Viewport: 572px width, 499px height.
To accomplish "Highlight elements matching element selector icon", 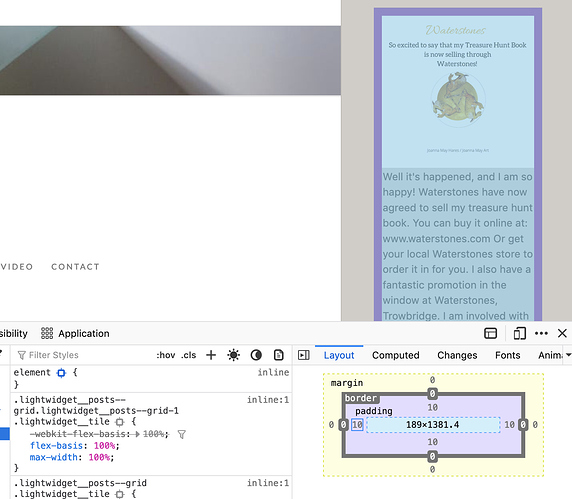I will click(61, 373).
